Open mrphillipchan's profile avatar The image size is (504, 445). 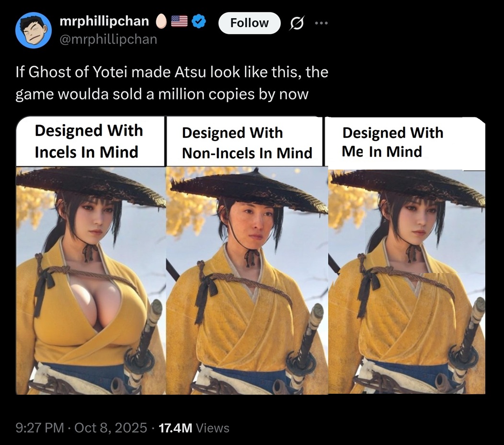pos(34,30)
